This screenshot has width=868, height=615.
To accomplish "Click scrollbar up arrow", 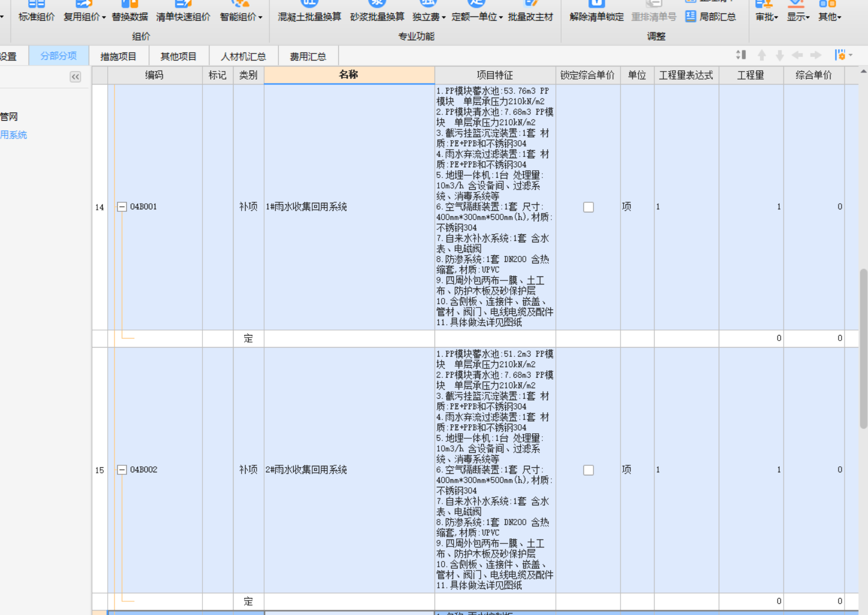I will pos(863,72).
